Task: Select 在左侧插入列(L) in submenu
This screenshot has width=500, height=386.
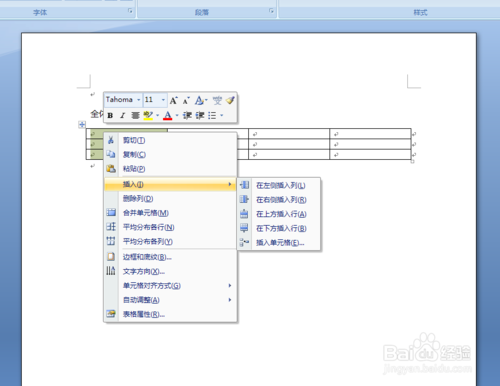Action: point(279,185)
